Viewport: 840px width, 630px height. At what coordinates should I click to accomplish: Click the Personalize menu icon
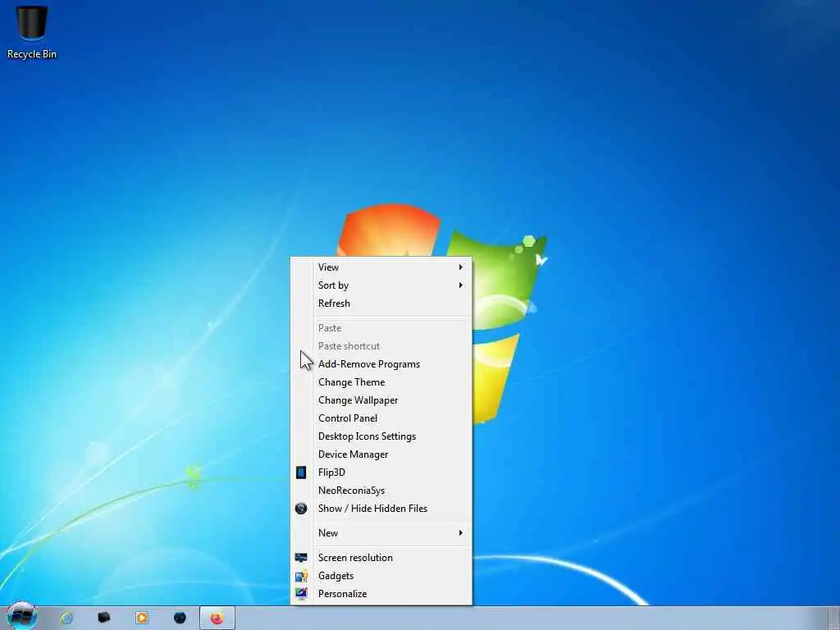301,594
